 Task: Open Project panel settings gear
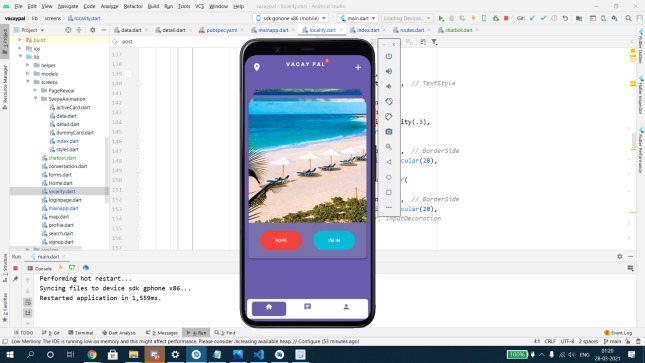tap(93, 30)
